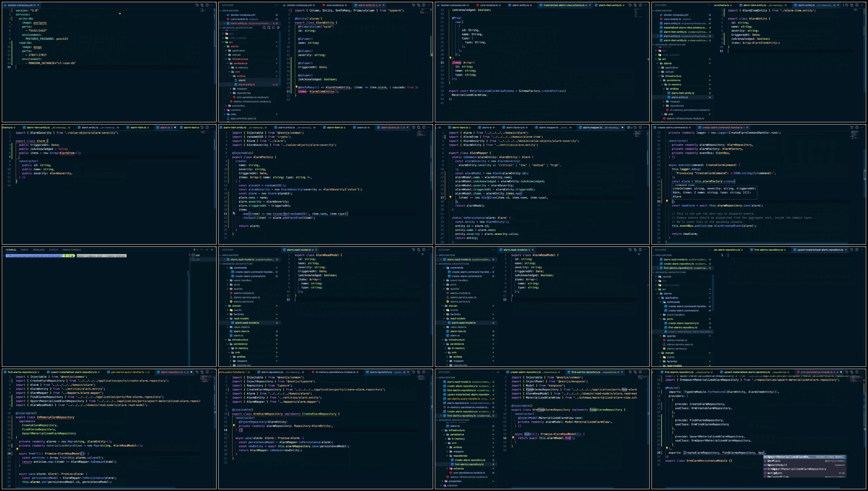Choose unzipSync from autocomplete suggestions

point(804,473)
